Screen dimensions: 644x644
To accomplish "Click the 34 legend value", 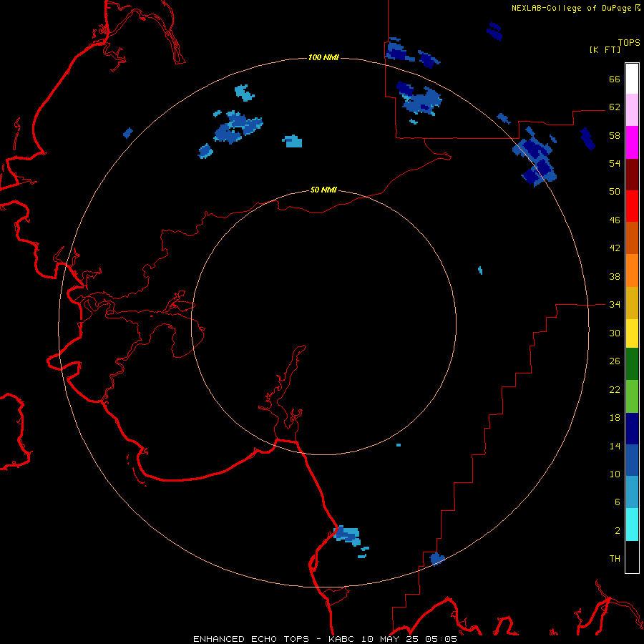I will point(615,304).
